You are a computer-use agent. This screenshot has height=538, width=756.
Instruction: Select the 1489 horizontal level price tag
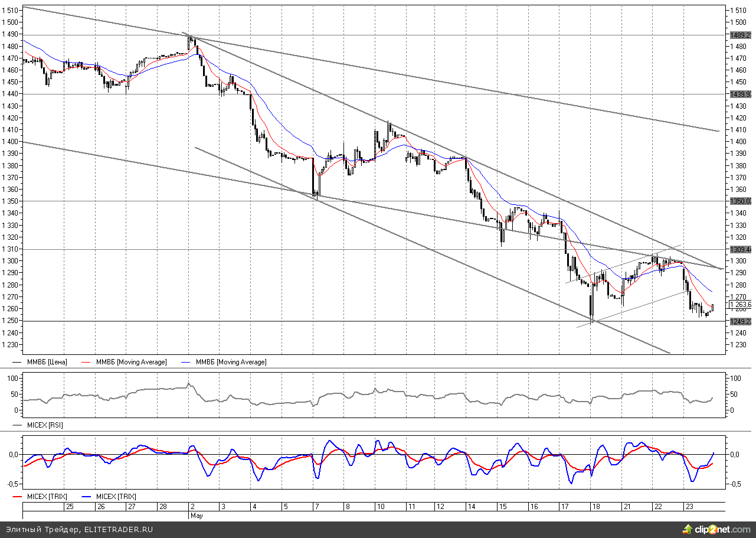[739, 35]
